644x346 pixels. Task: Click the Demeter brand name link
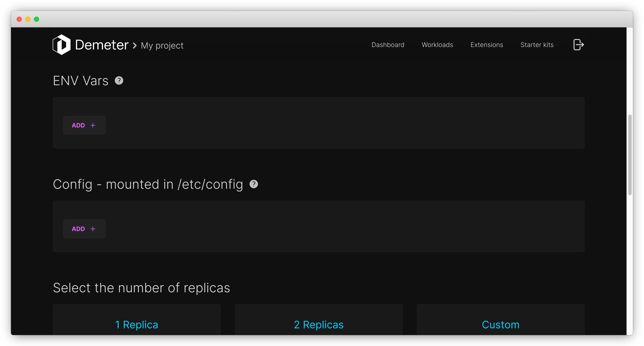click(x=102, y=45)
